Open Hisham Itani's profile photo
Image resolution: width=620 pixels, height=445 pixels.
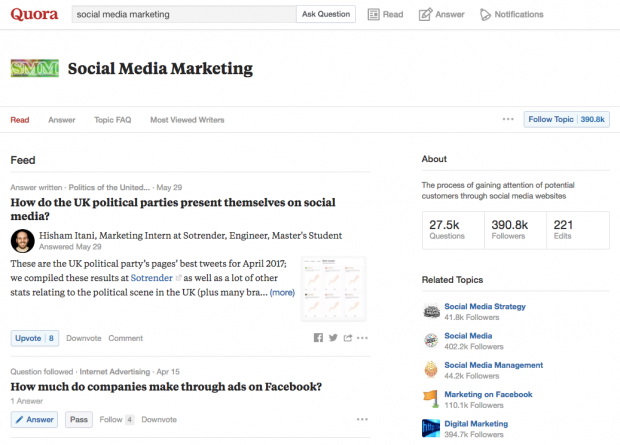[x=23, y=241]
